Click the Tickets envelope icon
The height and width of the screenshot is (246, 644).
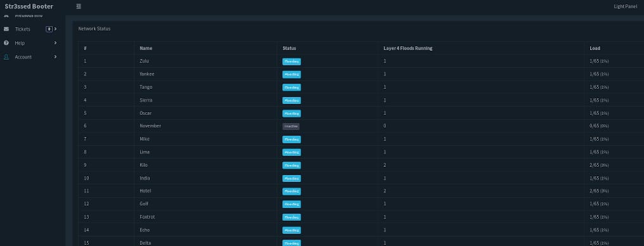click(6, 29)
